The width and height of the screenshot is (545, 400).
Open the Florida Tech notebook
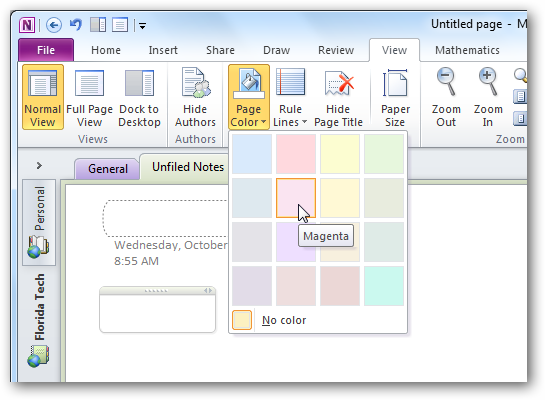click(39, 320)
